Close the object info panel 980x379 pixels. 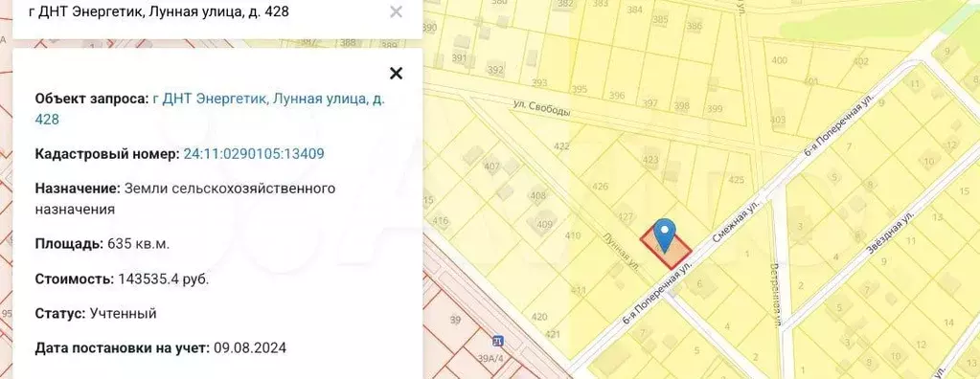pos(396,74)
